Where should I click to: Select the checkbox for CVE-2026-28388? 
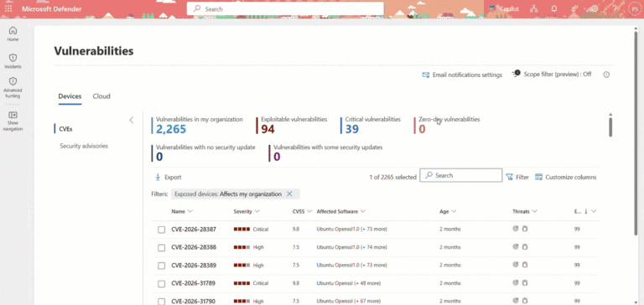click(x=161, y=247)
